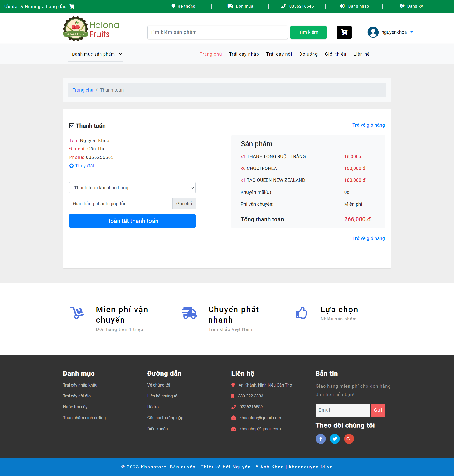The height and width of the screenshot is (476, 454).
Task: Click the top Trở về giỏ hàng link
Action: [368, 125]
